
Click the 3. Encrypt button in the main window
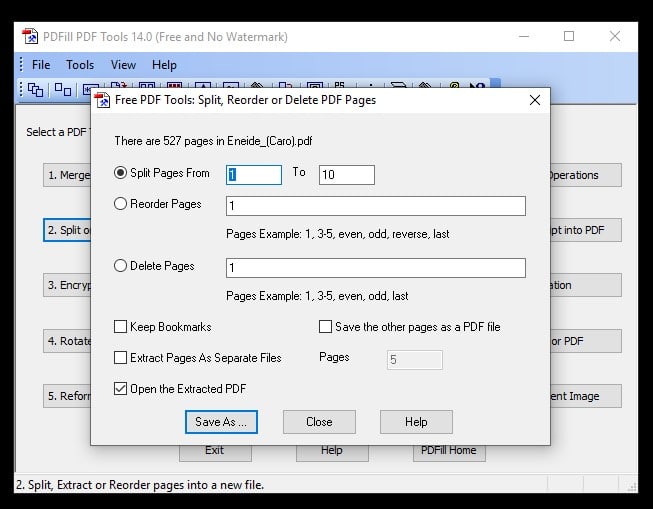coord(67,285)
